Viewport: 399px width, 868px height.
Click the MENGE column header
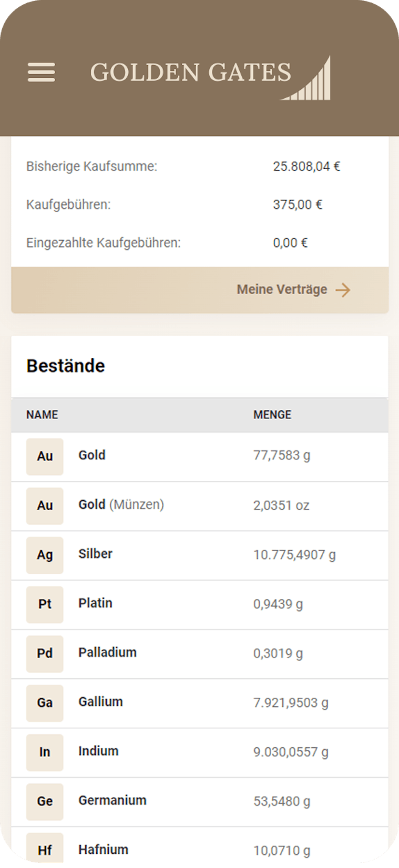coord(272,415)
